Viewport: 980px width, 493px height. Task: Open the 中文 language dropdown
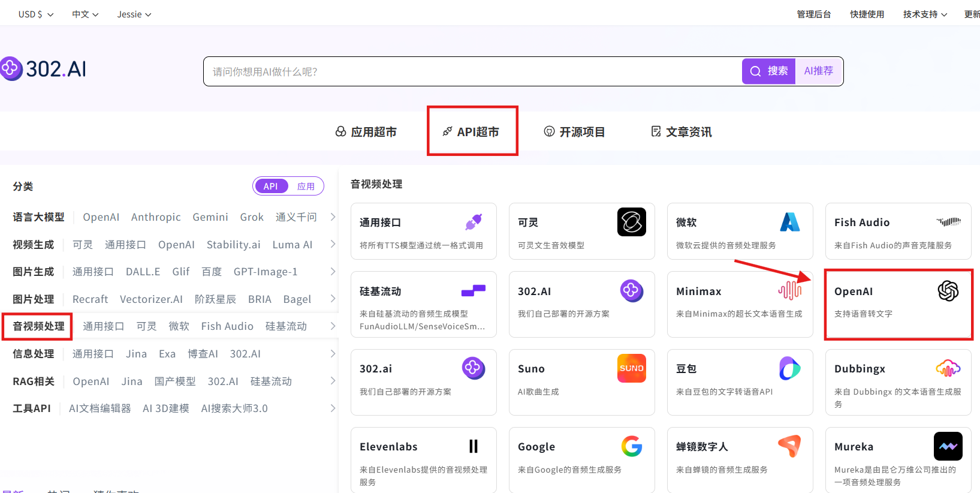[x=85, y=14]
